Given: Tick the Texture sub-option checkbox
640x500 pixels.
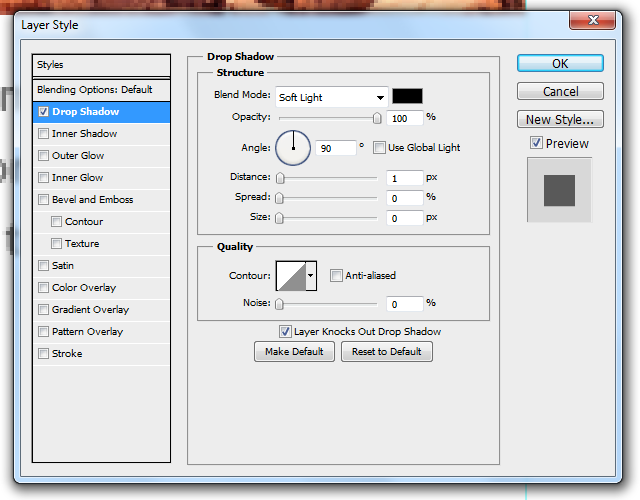Looking at the screenshot, I should tap(56, 244).
